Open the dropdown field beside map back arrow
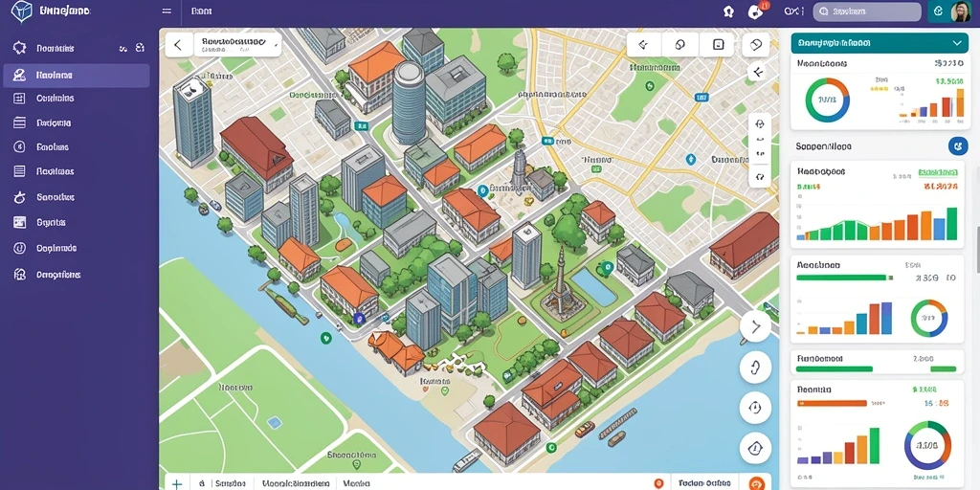980x490 pixels. (237, 44)
